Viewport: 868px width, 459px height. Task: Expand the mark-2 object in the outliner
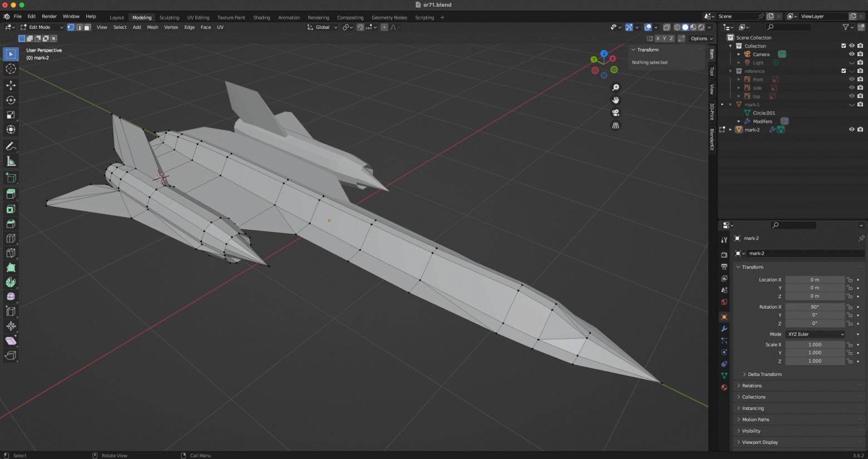(730, 129)
